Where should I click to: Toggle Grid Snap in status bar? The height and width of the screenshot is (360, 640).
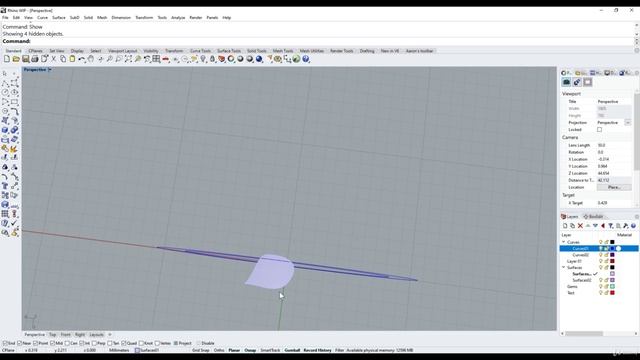point(200,350)
